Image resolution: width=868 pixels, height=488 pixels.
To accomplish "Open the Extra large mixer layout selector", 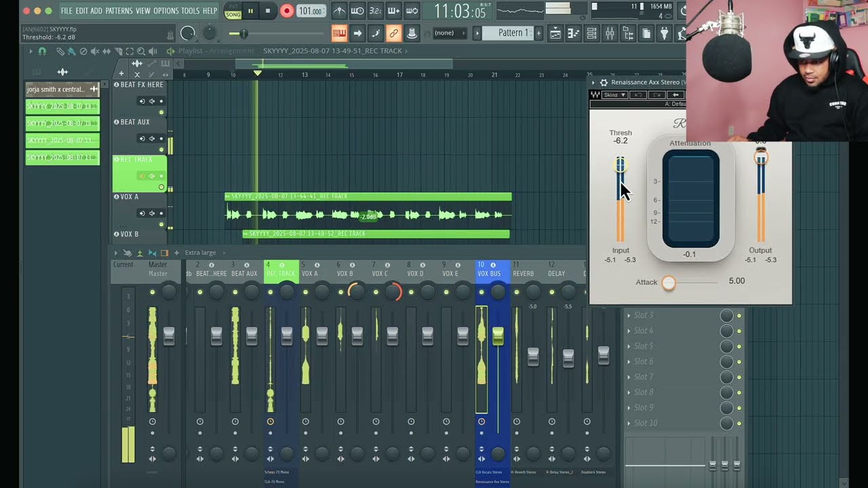I will (x=200, y=253).
